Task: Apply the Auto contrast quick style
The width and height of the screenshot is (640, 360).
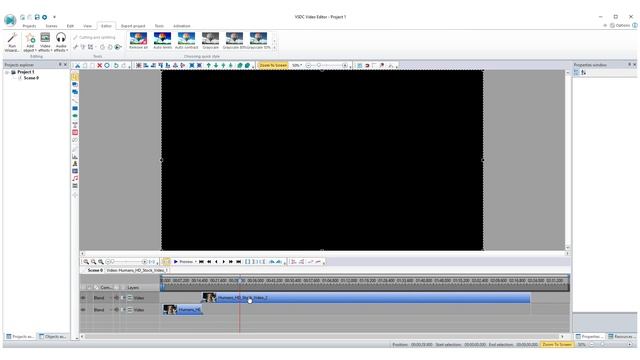Action: (x=187, y=41)
